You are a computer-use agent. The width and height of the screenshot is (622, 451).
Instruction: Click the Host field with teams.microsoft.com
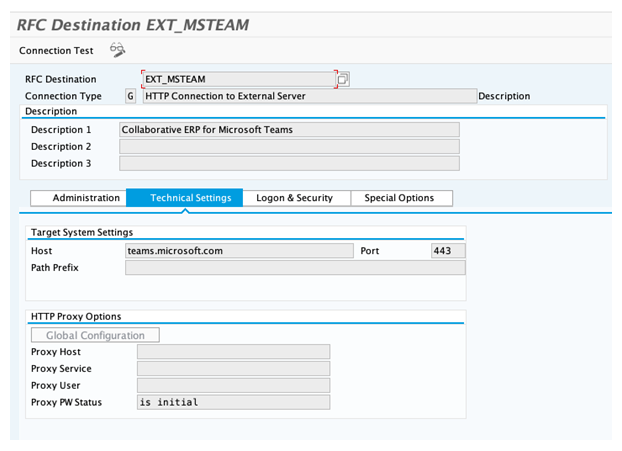tap(239, 251)
